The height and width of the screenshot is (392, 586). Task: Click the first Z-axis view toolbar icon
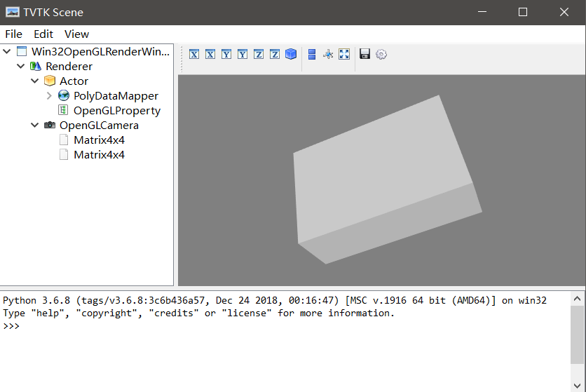(259, 54)
